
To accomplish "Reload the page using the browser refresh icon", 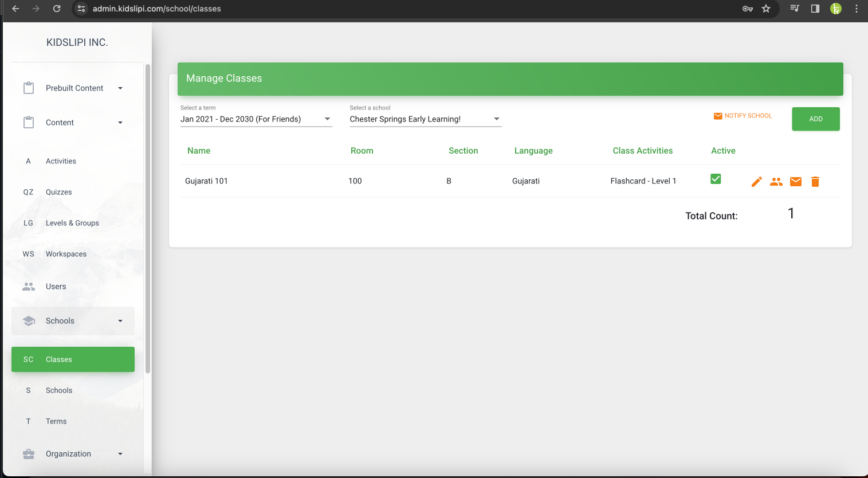I will pos(57,9).
